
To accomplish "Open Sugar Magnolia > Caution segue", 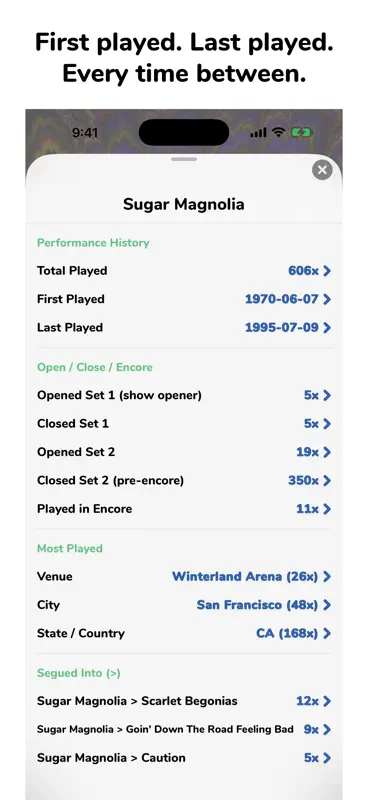I will [x=184, y=758].
